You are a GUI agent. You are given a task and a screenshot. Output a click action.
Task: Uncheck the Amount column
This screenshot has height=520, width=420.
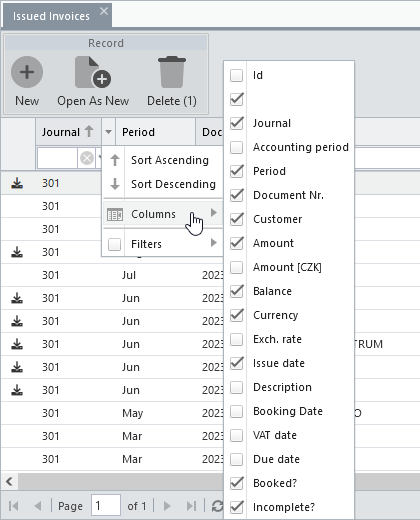[x=236, y=243]
